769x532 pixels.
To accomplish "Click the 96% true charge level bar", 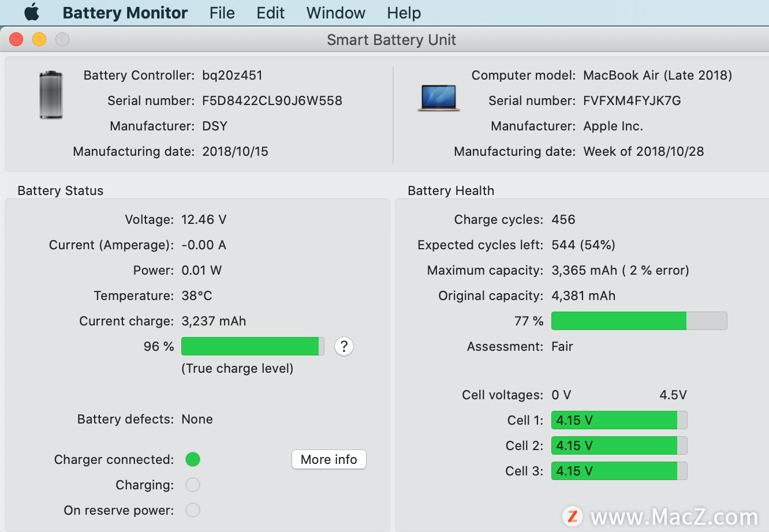I will 252,346.
